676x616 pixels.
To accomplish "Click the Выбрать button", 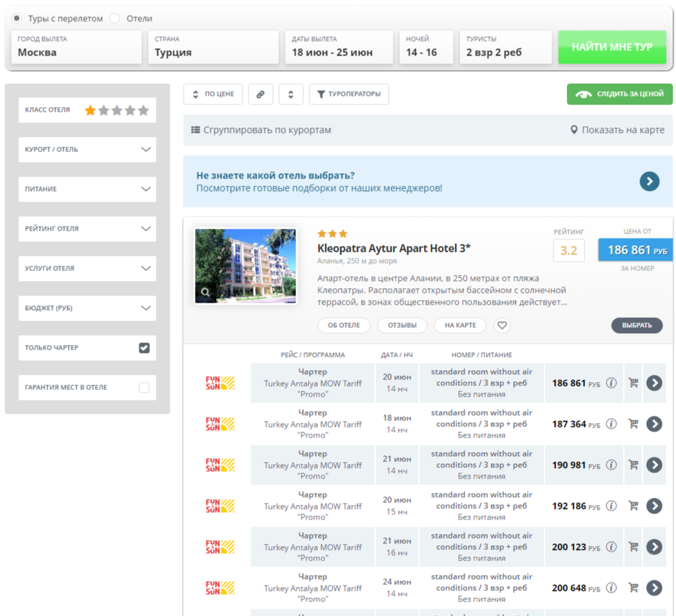I will click(x=637, y=325).
